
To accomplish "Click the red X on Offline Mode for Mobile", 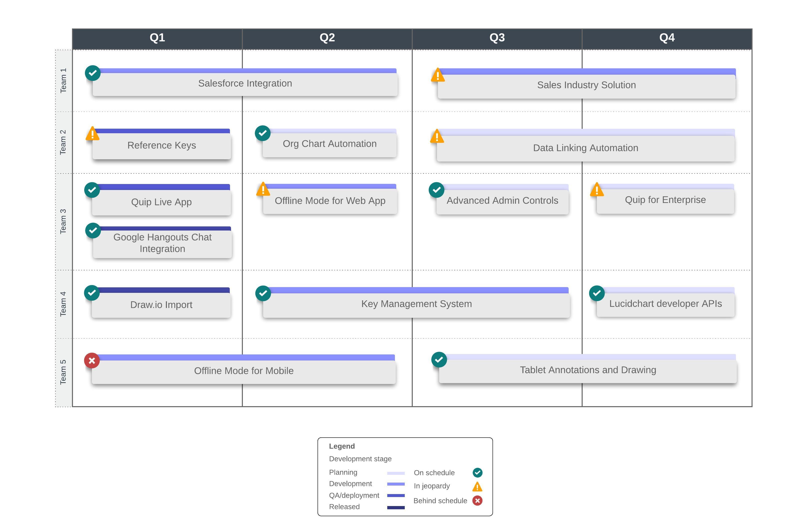I will pos(92,360).
